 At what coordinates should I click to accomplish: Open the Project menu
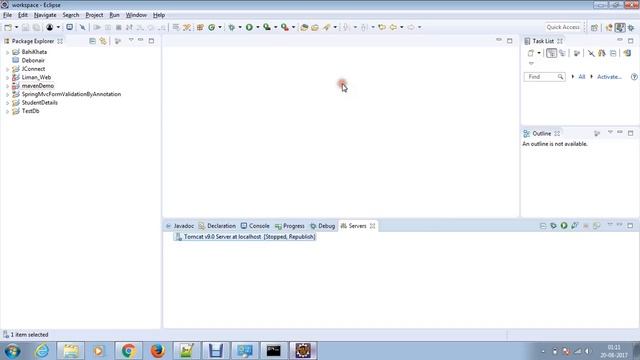point(94,15)
